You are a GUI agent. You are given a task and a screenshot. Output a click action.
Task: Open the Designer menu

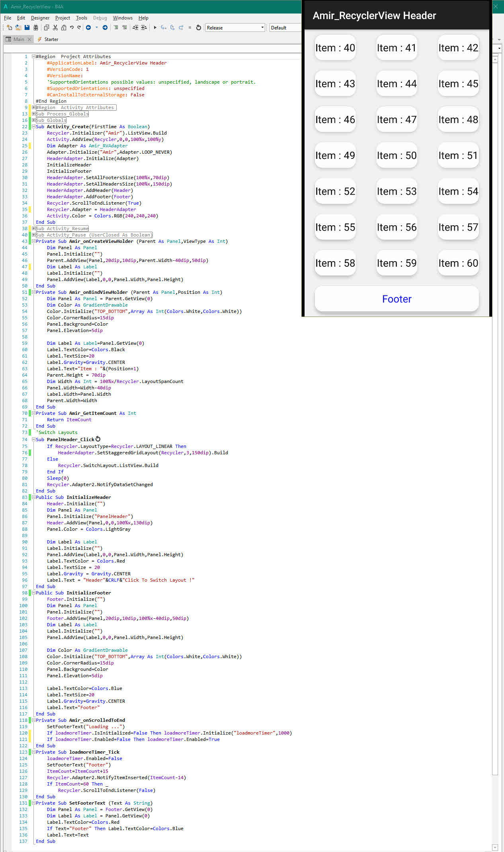click(x=40, y=18)
